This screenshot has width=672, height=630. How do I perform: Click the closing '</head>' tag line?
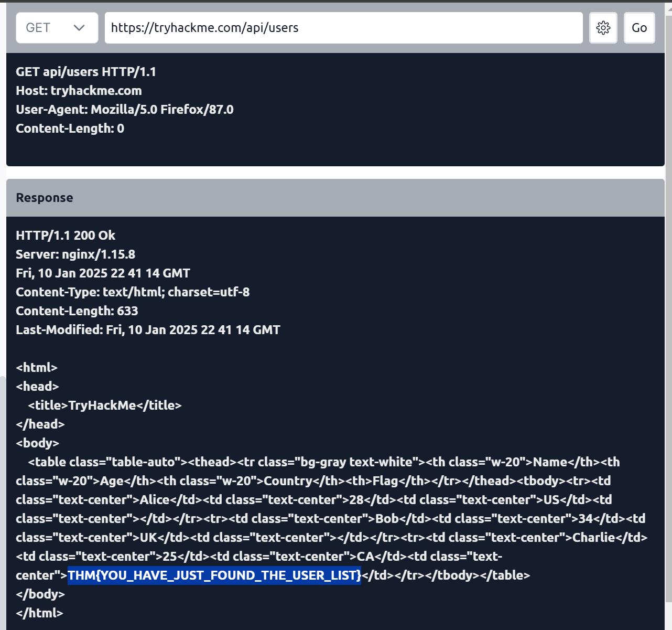(40, 424)
